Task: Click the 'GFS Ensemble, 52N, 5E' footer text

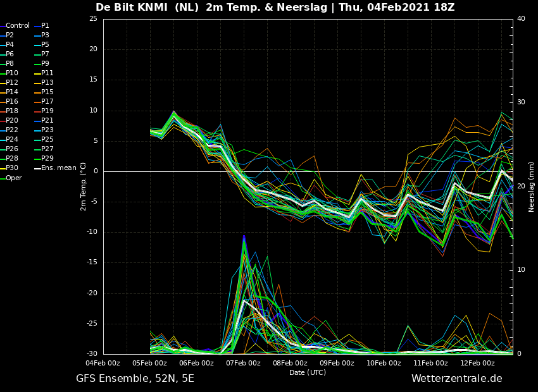Action: pos(135,379)
